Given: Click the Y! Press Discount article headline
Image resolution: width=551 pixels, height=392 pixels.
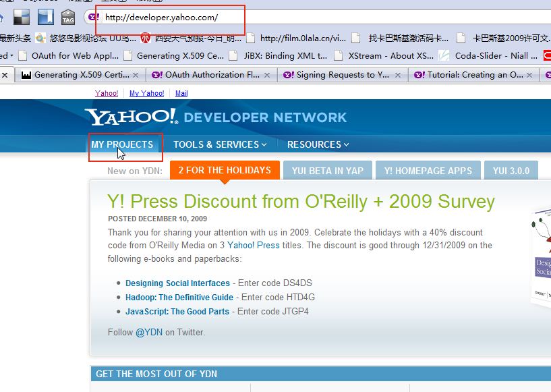Looking at the screenshot, I should tap(301, 202).
